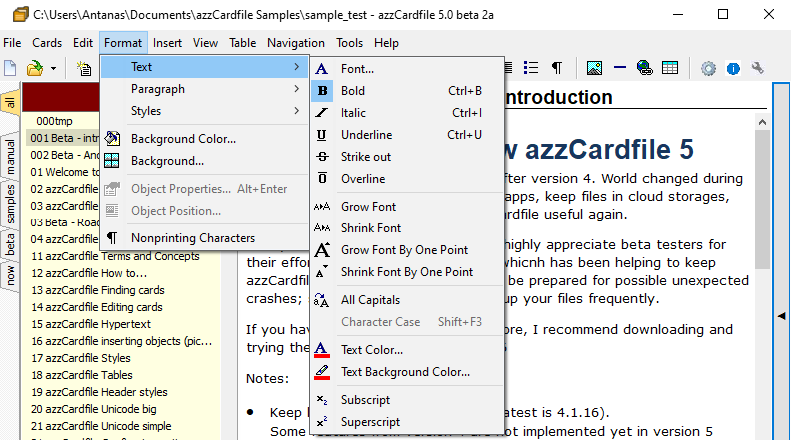Viewport: 792px width, 440px height.
Task: Open the Background... menu entry
Action: pyautogui.click(x=204, y=161)
